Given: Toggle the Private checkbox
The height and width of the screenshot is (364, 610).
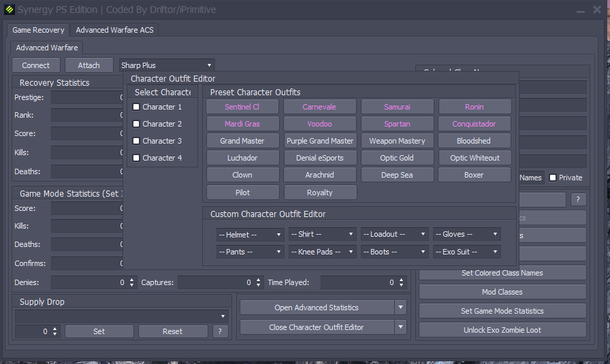Looking at the screenshot, I should pyautogui.click(x=552, y=178).
